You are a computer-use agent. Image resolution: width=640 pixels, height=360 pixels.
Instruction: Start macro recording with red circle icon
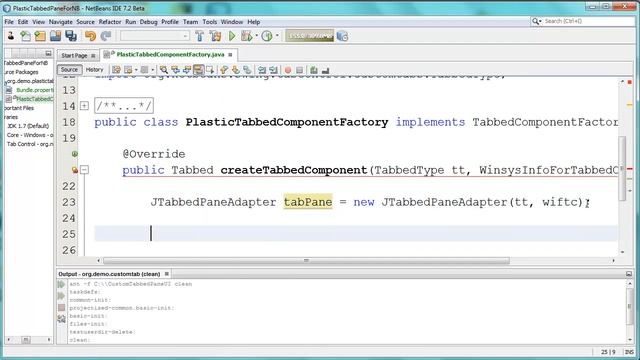[x=288, y=70]
